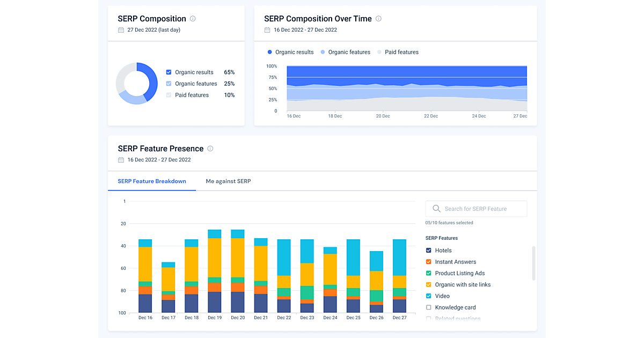
Task: Uncheck the Hotels feature checkbox
Action: click(428, 251)
